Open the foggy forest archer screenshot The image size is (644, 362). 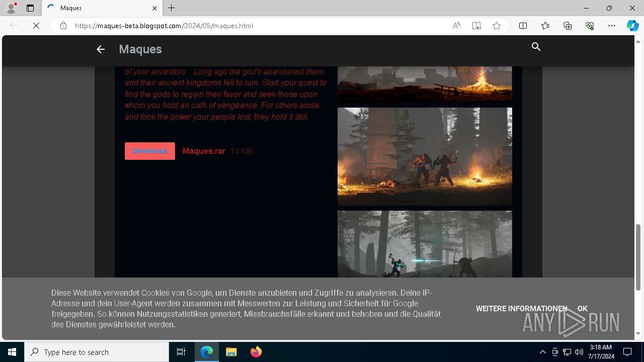coord(425,244)
